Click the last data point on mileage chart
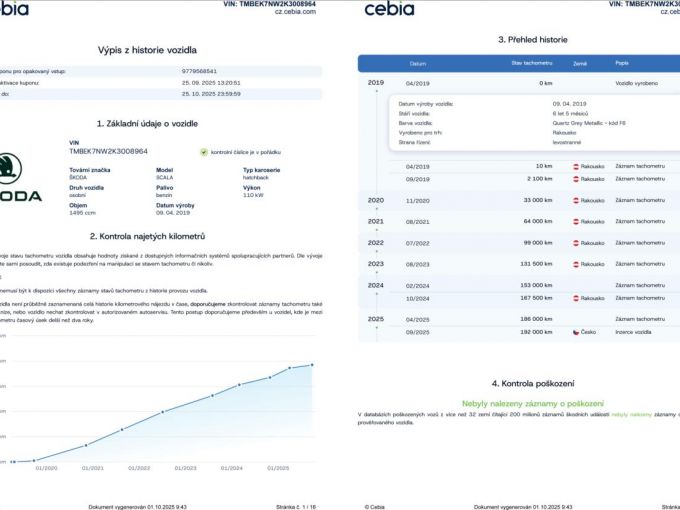 point(312,365)
